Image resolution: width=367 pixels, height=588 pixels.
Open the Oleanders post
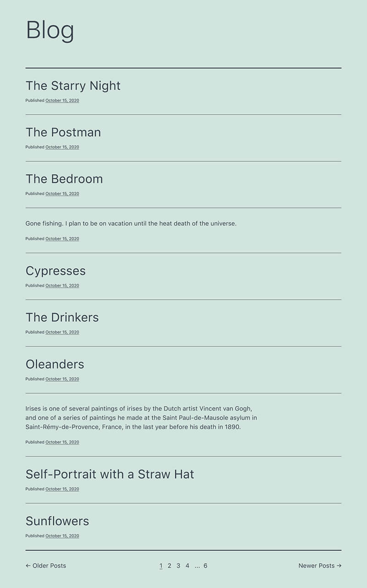coord(55,364)
